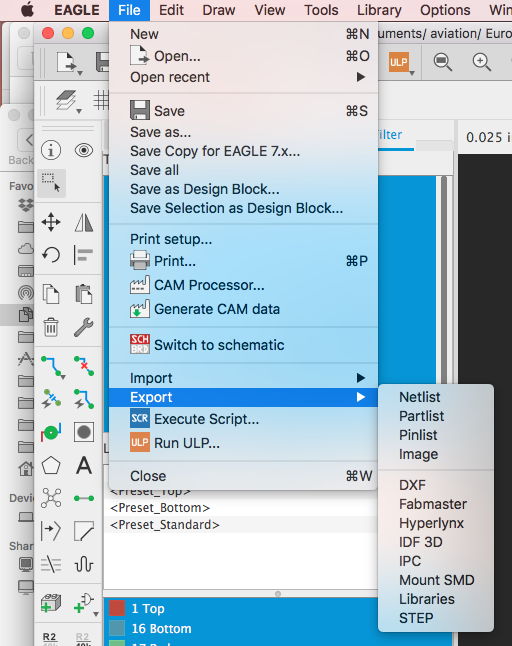Screen dimensions: 512x646
Task: Open the layer settings toolbar icon
Action: [66, 101]
